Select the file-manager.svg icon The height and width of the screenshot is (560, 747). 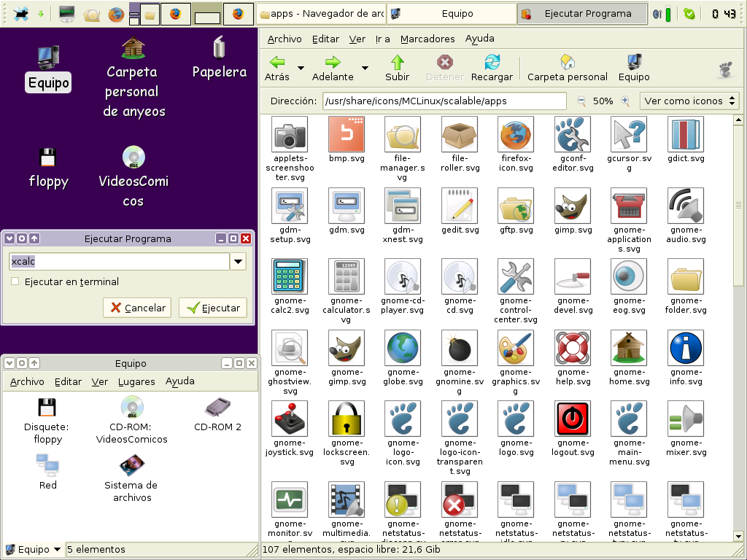point(403,134)
